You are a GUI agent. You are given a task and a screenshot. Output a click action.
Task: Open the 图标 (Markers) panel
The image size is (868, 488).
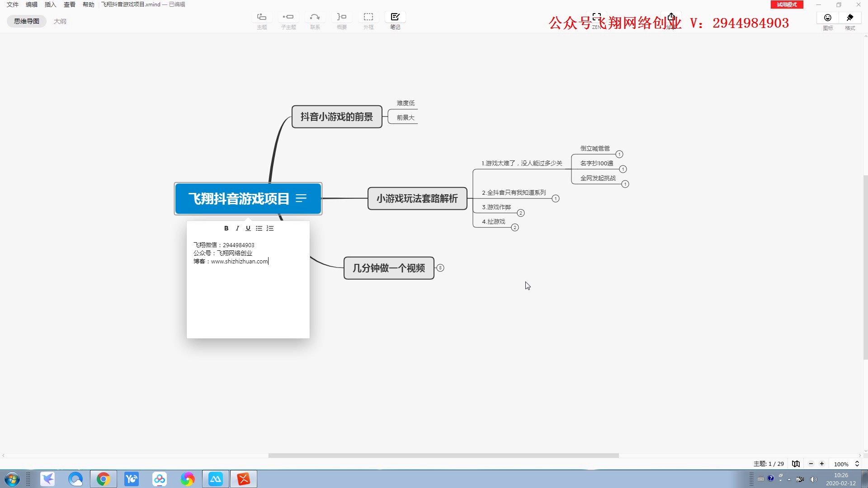pos(828,18)
